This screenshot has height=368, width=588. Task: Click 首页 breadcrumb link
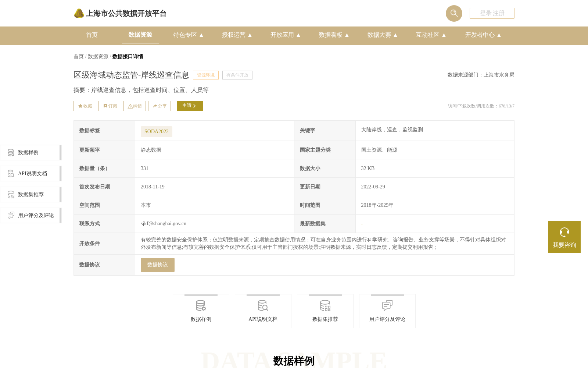(79, 56)
